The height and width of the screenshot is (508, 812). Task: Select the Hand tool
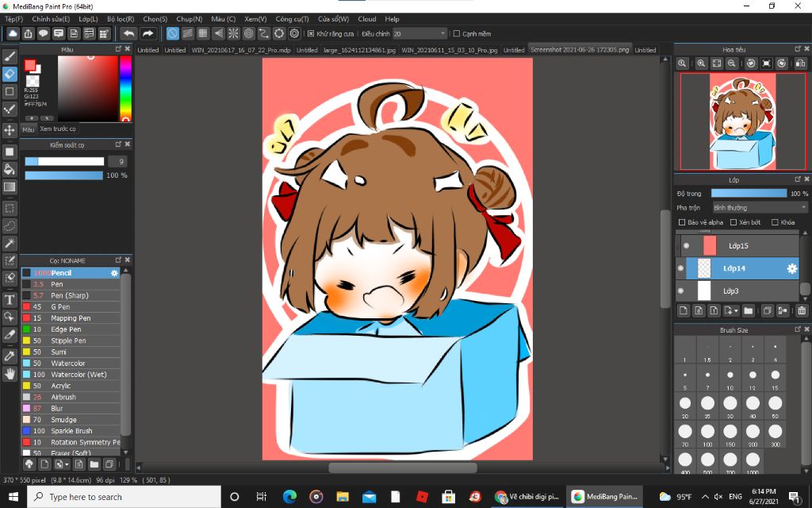click(x=10, y=374)
